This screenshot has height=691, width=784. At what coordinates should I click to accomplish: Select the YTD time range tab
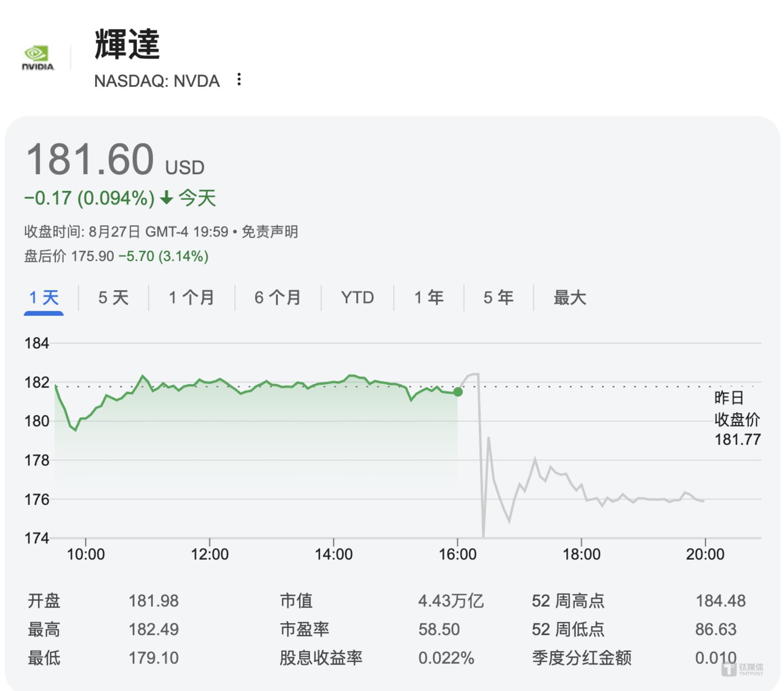coord(357,297)
